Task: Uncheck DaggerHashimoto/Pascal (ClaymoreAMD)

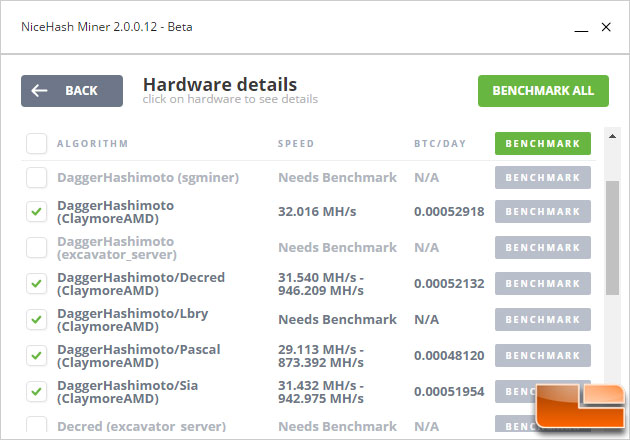Action: [37, 355]
